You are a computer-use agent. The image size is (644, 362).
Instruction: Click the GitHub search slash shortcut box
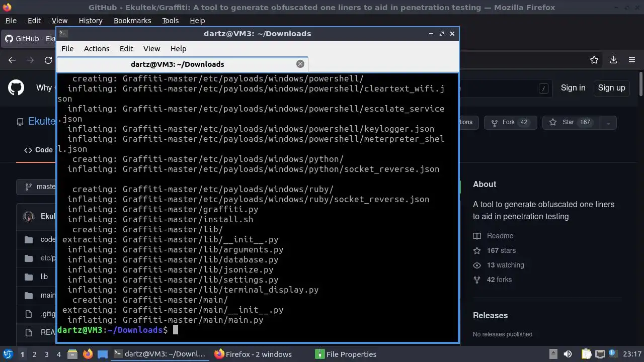coord(543,88)
